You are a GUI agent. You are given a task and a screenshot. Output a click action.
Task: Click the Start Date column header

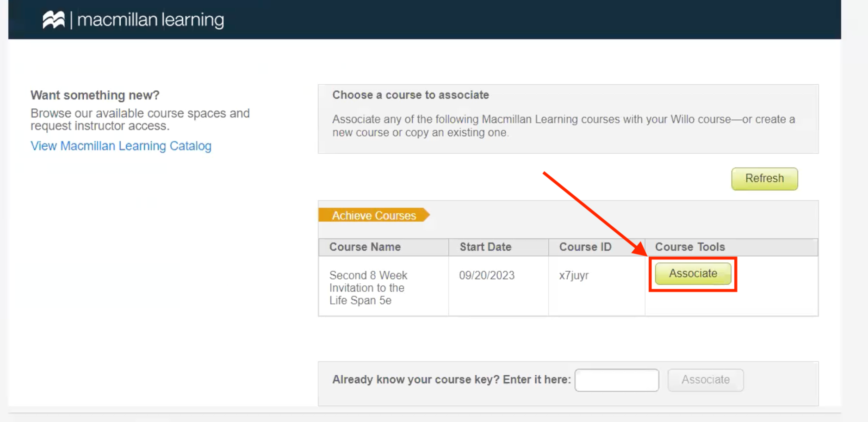click(485, 247)
